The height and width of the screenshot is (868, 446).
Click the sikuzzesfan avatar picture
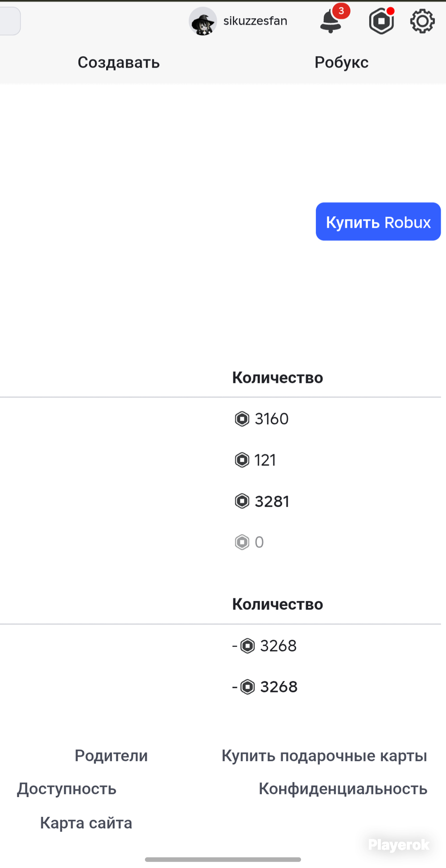203,21
